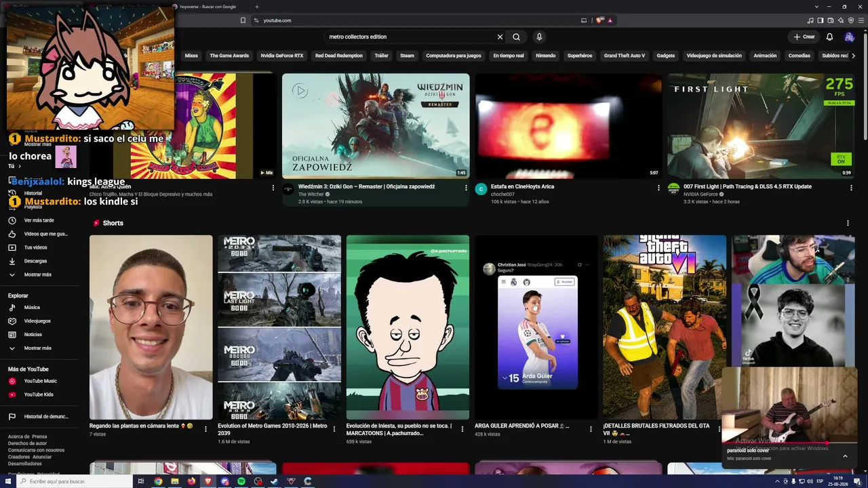Screen dimensions: 868x488
Task: Select the Grand Theft Auto V chip
Action: click(625, 56)
